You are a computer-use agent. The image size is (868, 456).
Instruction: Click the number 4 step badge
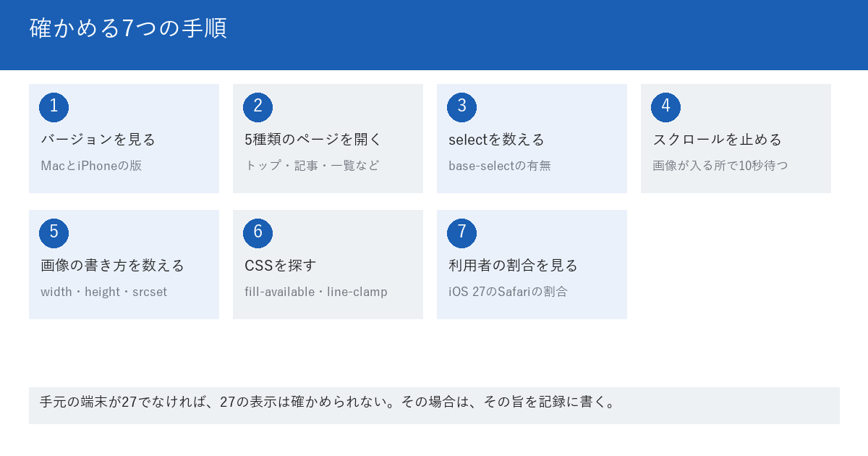pos(665,107)
